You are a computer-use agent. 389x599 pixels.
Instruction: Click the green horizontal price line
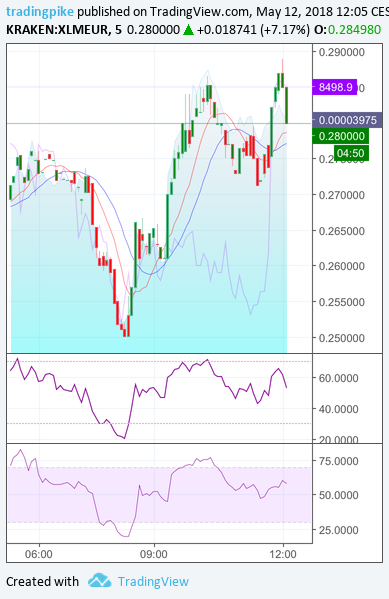click(x=159, y=123)
